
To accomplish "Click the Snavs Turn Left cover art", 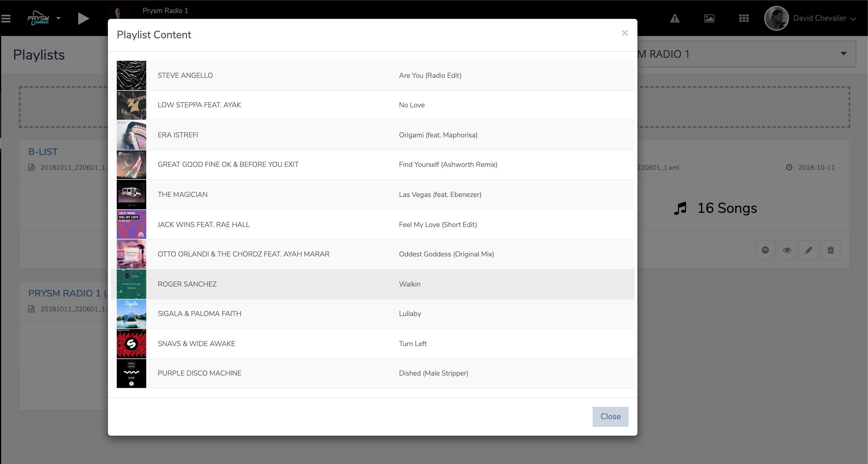I will click(x=131, y=344).
